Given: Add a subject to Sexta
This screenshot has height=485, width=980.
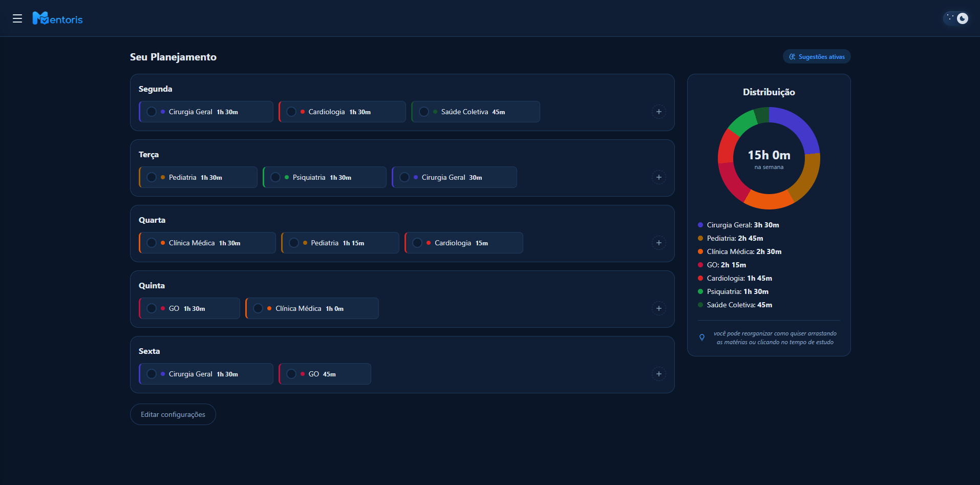Looking at the screenshot, I should pyautogui.click(x=658, y=374).
